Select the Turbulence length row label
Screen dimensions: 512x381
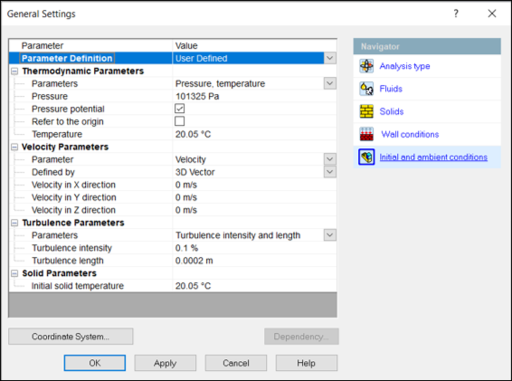[x=68, y=261]
